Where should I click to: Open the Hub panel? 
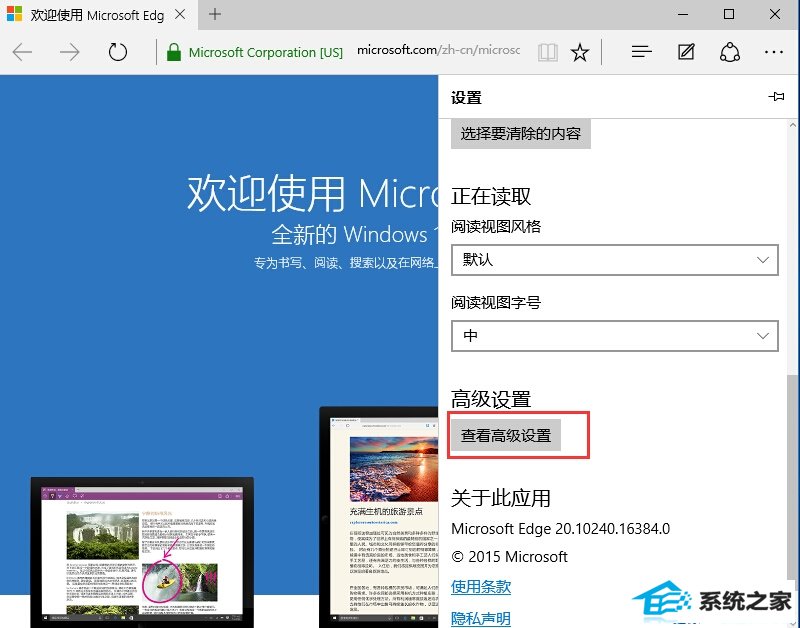click(641, 52)
